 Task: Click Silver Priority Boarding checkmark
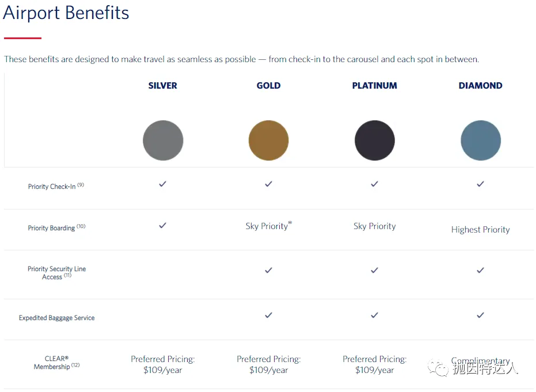(x=163, y=225)
